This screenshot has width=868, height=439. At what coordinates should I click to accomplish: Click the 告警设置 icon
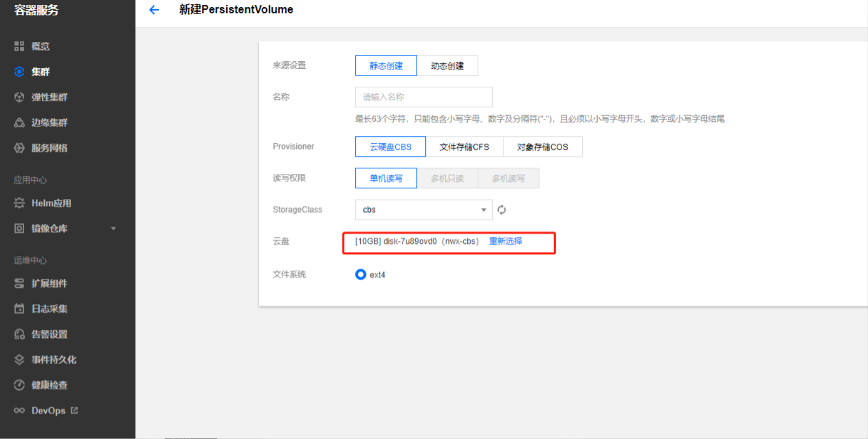[x=19, y=334]
